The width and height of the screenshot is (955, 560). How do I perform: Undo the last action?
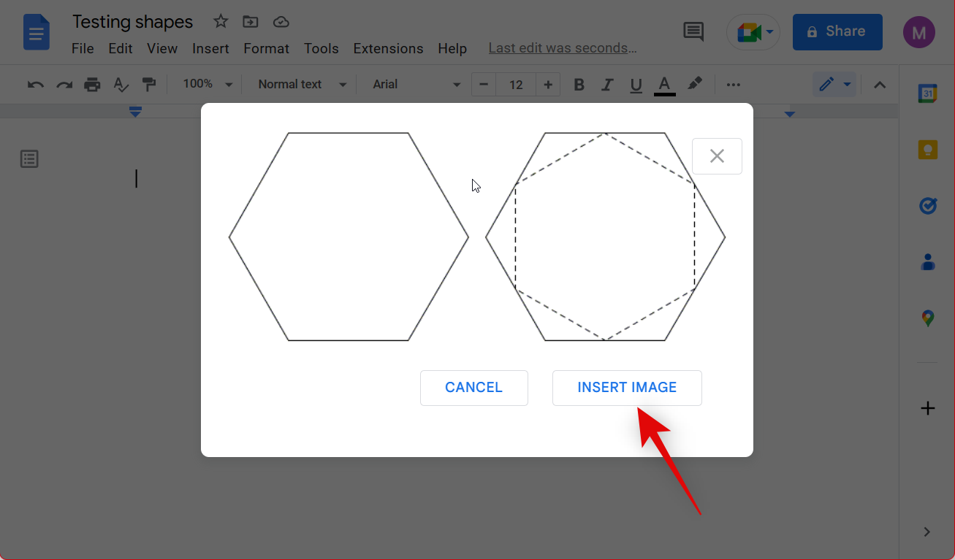35,85
